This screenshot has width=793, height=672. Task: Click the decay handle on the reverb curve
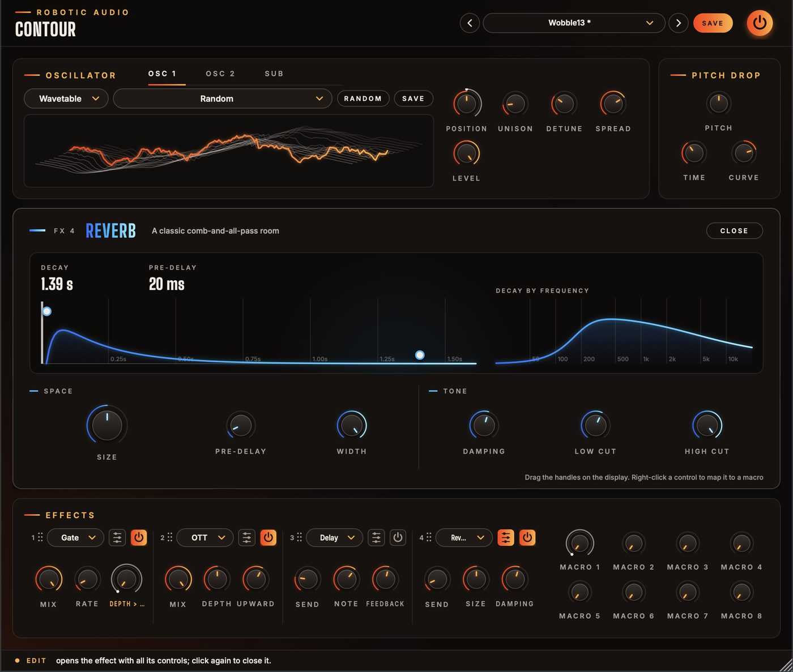pyautogui.click(x=420, y=355)
